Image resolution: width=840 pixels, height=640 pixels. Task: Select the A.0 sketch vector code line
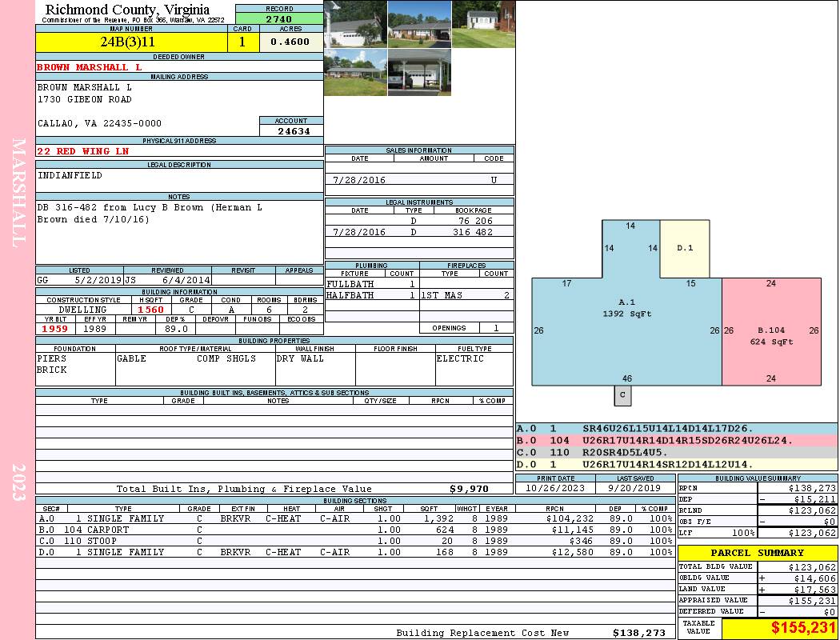[x=677, y=429]
